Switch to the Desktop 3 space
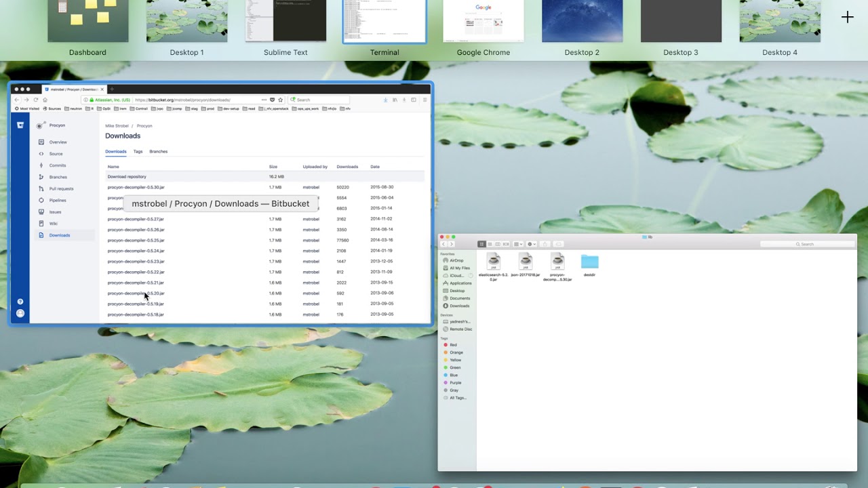Image resolution: width=868 pixels, height=488 pixels. pos(681,21)
